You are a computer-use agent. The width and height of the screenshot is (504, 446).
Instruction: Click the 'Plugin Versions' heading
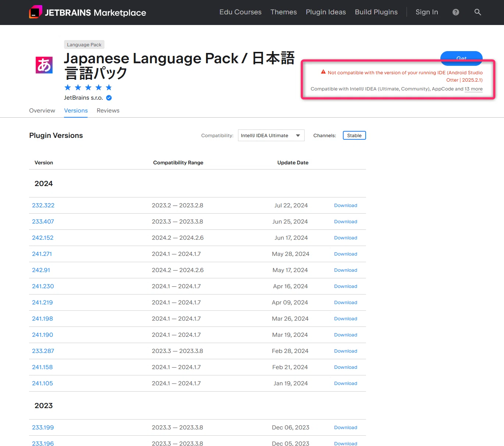(x=56, y=136)
